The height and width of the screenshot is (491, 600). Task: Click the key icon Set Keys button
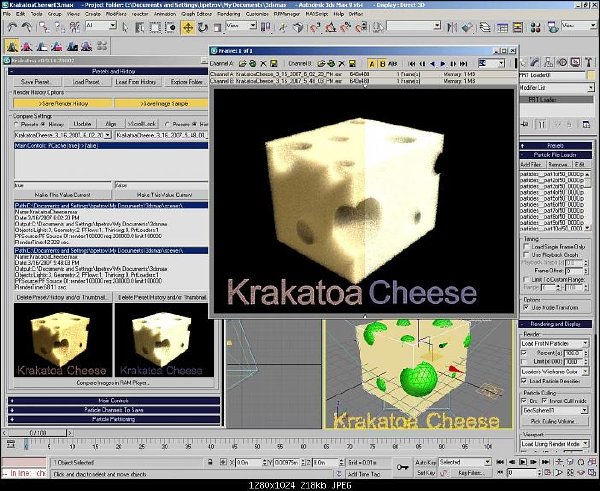402,467
